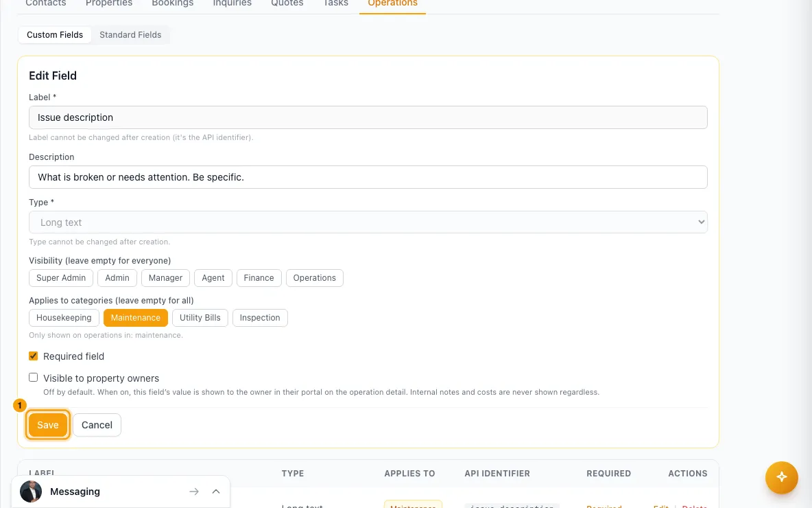Enable Visible to property owners checkbox
The width and height of the screenshot is (812, 508).
pyautogui.click(x=33, y=378)
